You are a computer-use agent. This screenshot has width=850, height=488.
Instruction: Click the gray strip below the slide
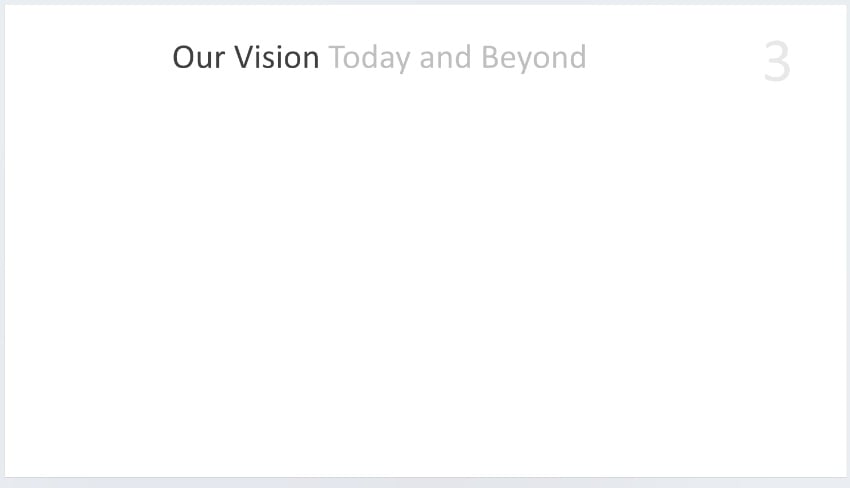(425, 483)
